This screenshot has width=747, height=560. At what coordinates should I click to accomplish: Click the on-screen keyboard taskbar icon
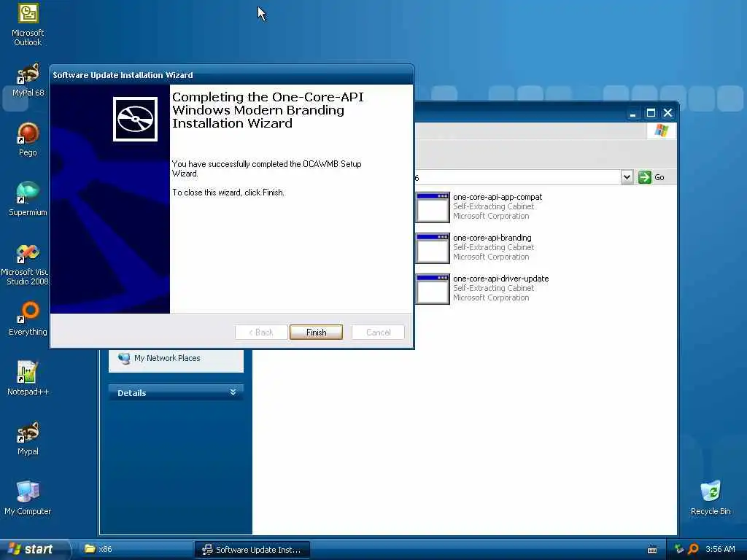(x=652, y=550)
